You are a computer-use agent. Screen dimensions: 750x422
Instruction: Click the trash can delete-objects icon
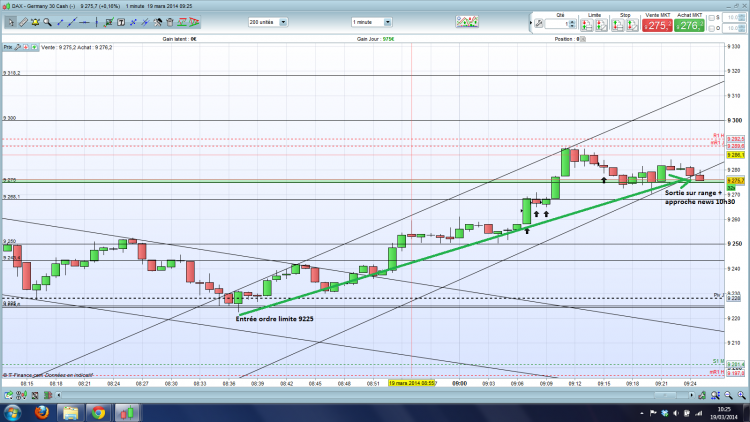pos(170,22)
